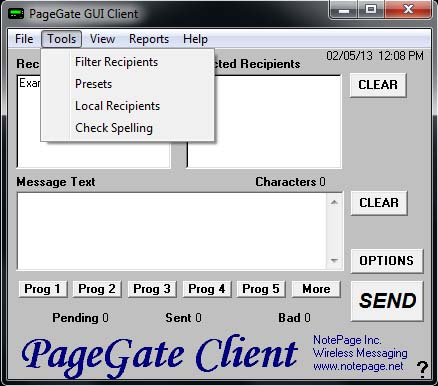Click the Pending 0 status text
This screenshot has height=386, width=438.
[80, 318]
